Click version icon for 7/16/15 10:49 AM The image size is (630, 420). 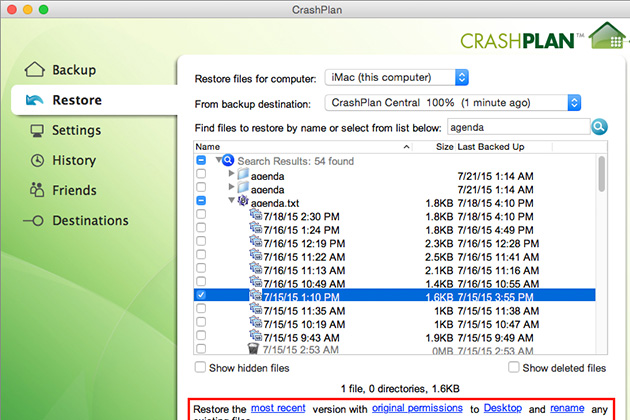[256, 282]
